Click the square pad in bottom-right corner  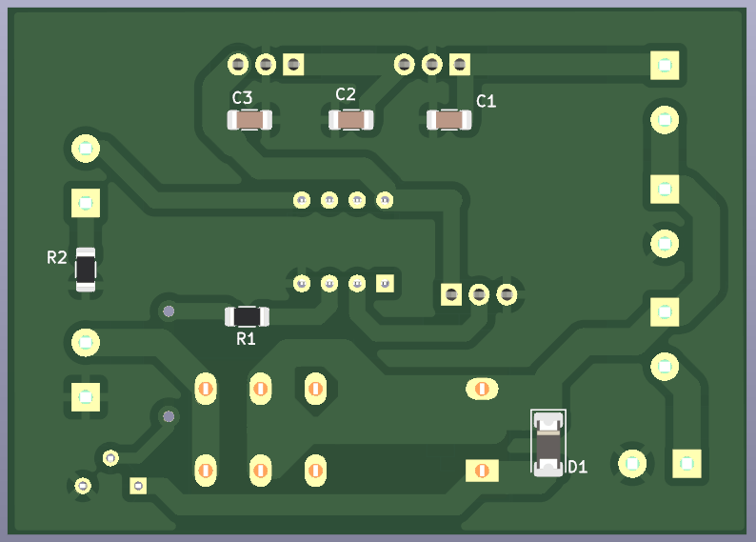(x=686, y=464)
